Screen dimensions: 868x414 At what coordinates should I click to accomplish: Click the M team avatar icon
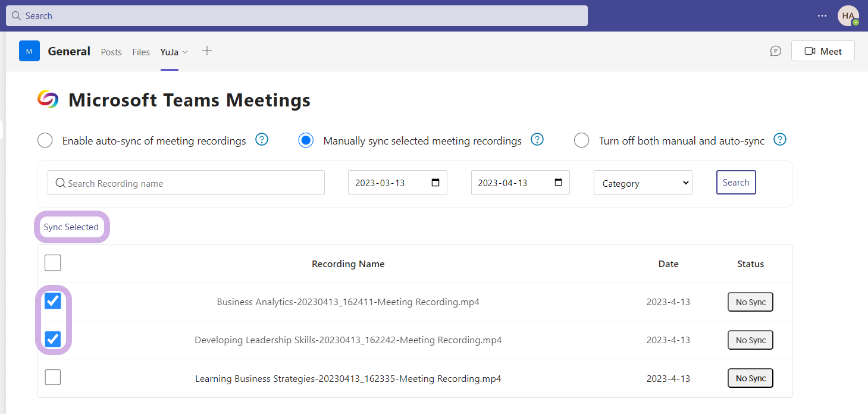pos(29,51)
